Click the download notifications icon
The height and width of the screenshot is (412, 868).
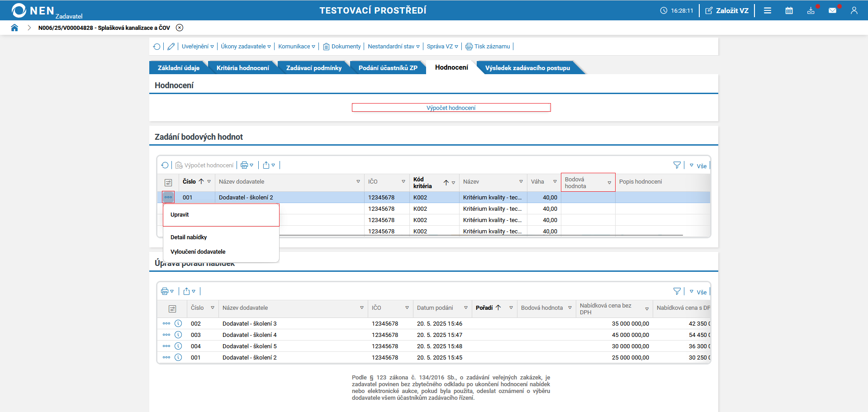[811, 10]
